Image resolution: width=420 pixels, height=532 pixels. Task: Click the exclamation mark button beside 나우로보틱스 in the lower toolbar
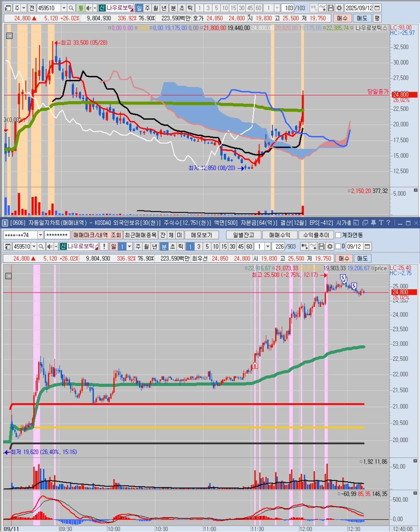point(104,246)
